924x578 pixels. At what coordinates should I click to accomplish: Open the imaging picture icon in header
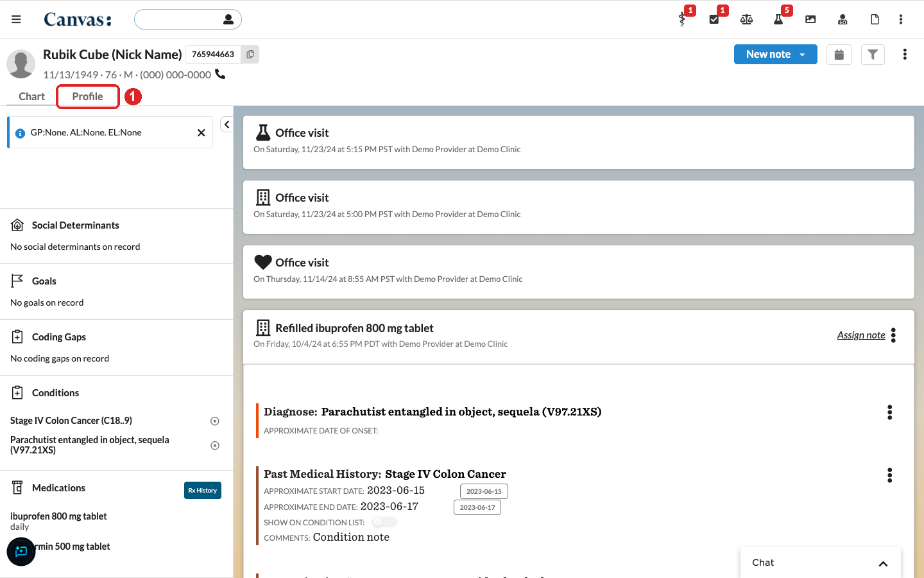pos(810,19)
